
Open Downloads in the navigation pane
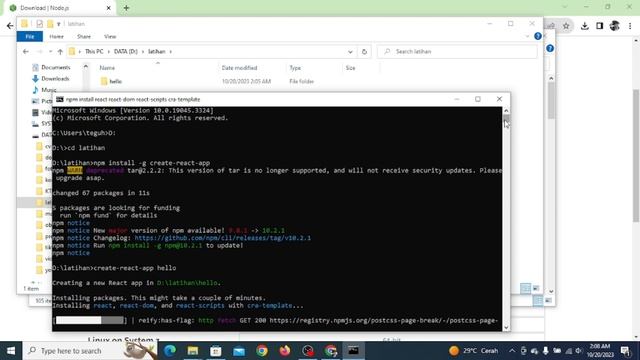tap(55, 78)
